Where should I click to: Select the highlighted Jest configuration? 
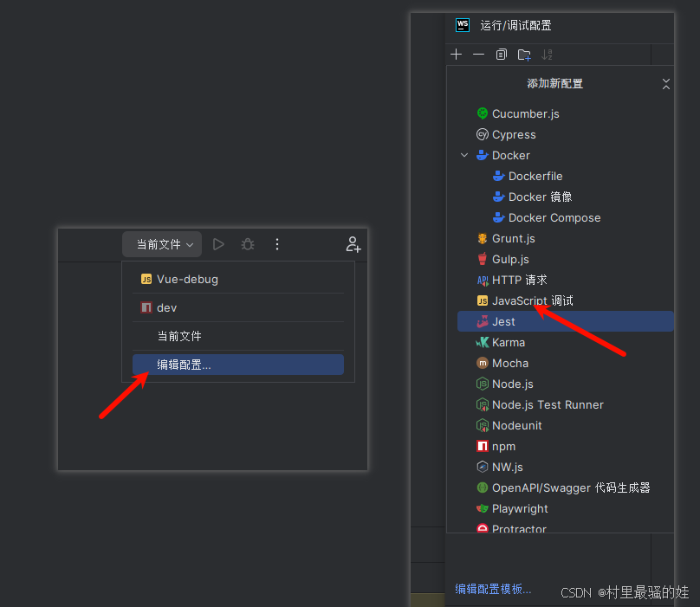(x=565, y=321)
